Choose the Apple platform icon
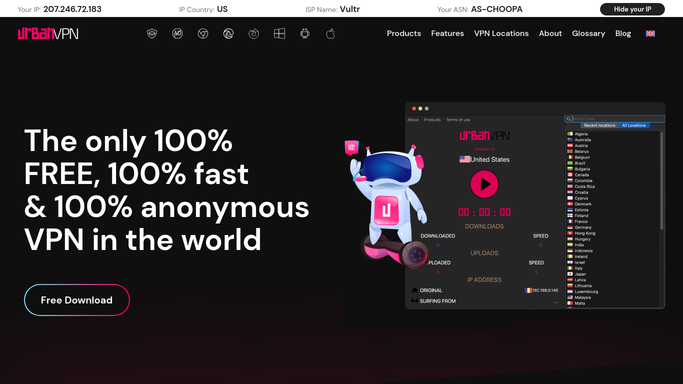This screenshot has width=683, height=384. click(331, 34)
